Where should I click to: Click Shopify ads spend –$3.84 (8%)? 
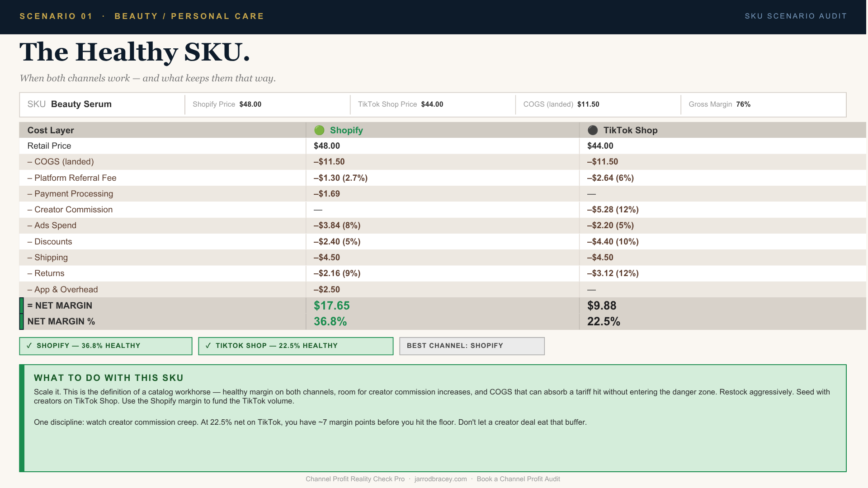(337, 225)
